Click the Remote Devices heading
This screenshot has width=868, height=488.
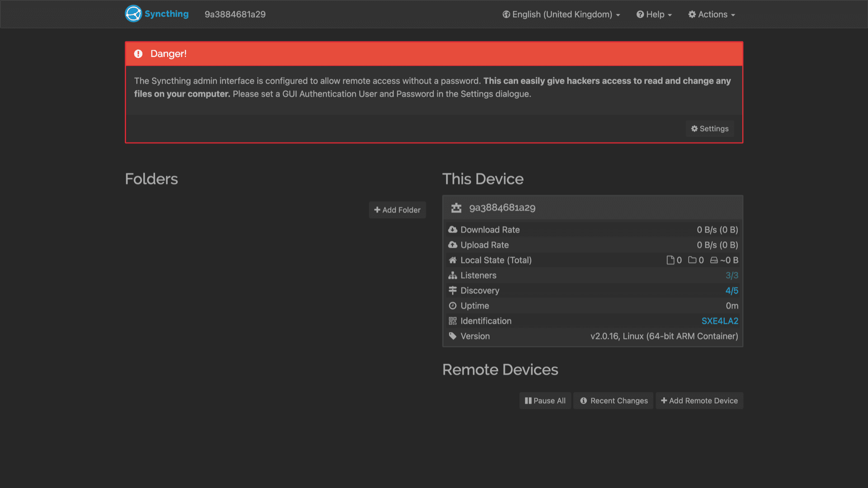click(x=500, y=370)
